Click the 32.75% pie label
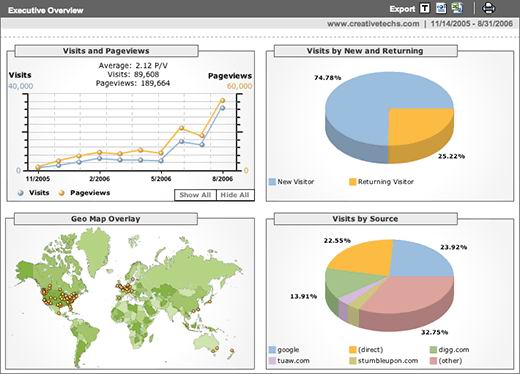 (434, 332)
